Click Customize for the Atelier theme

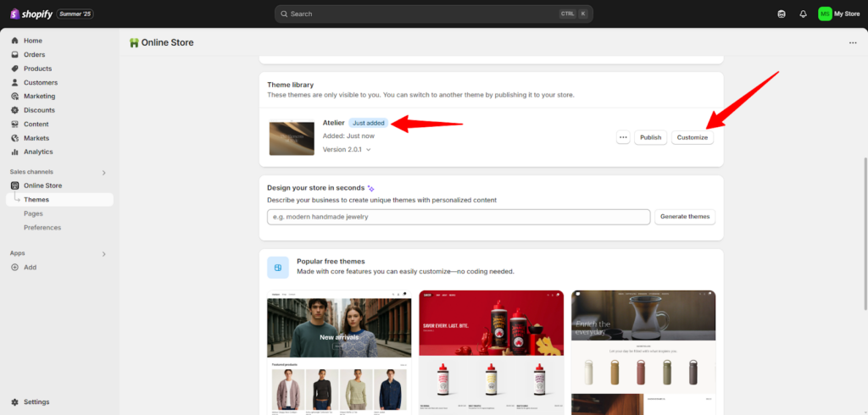point(692,137)
